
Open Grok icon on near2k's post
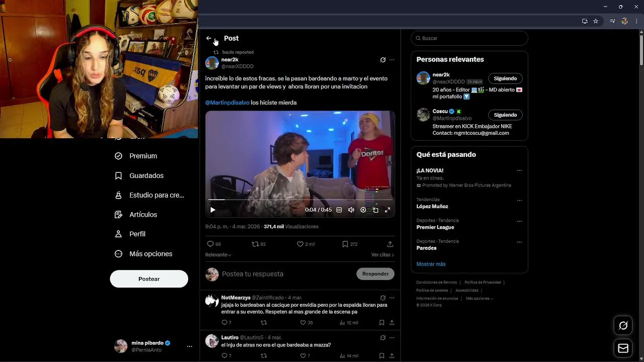[x=383, y=60]
